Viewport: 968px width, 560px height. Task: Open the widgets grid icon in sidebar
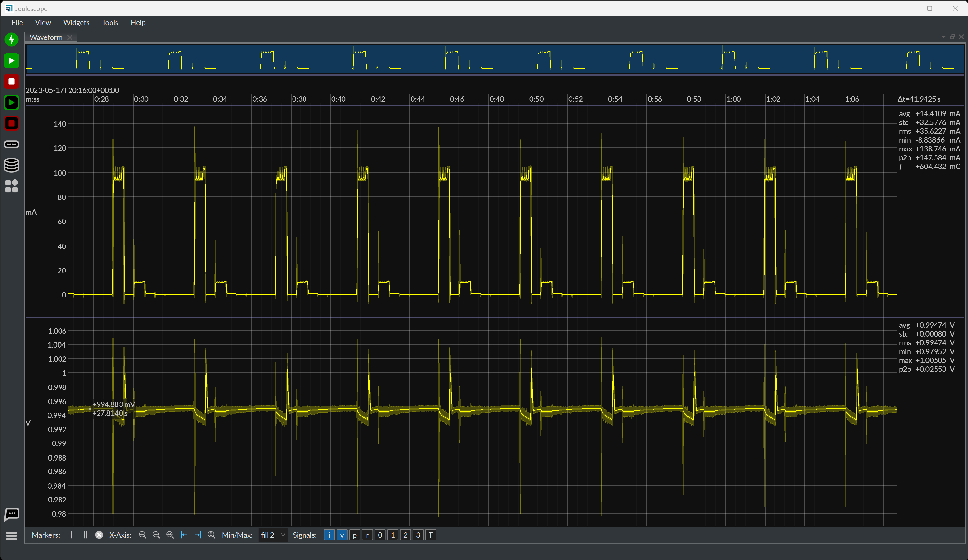pos(12,186)
